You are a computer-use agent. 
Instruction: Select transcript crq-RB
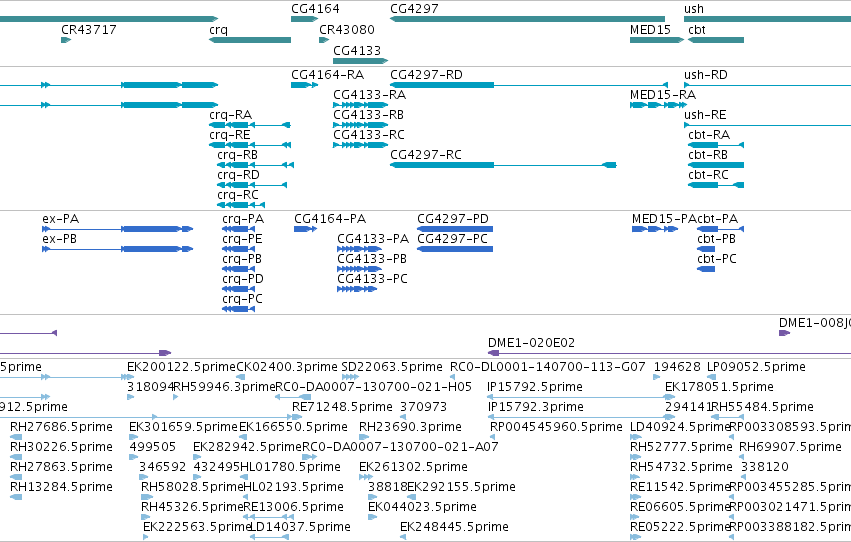tap(255, 165)
